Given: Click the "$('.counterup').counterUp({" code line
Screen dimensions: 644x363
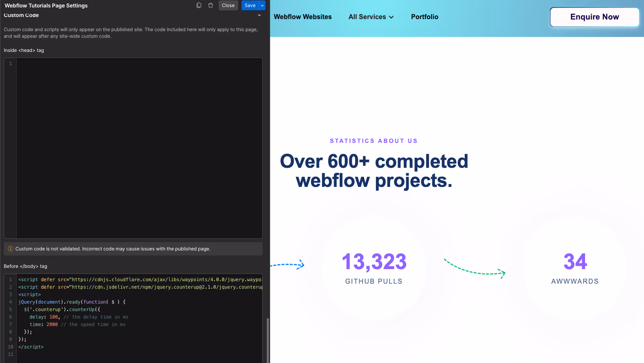Looking at the screenshot, I should click(x=62, y=309).
